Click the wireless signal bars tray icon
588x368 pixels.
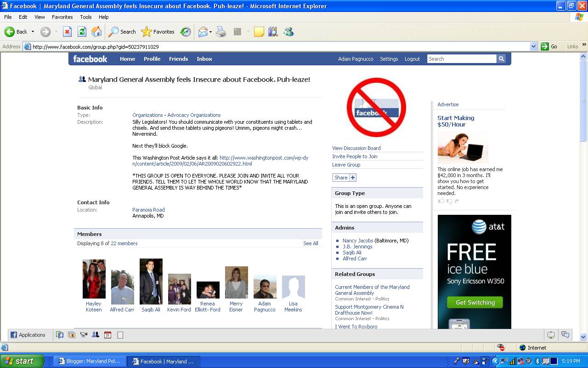[512, 361]
